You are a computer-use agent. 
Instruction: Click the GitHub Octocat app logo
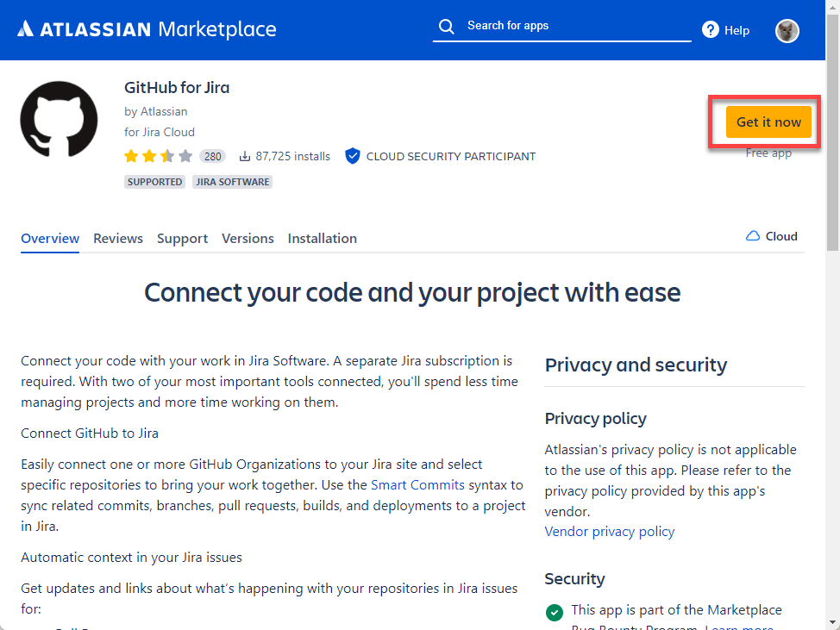[x=58, y=119]
